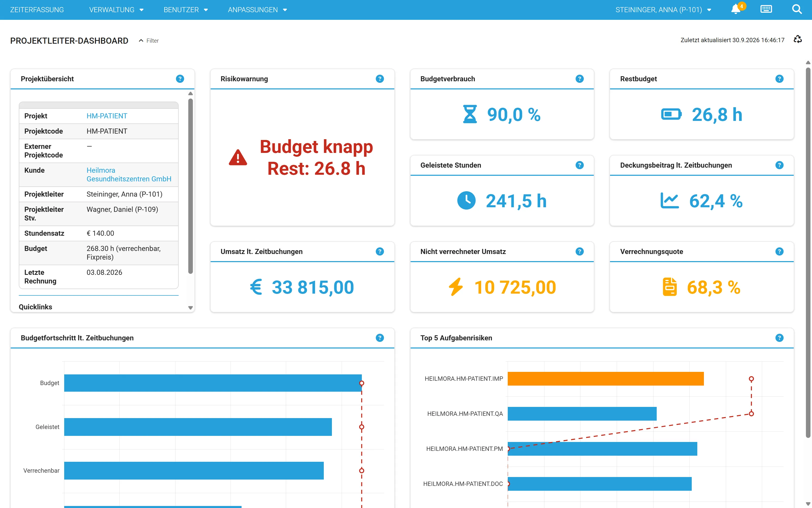Viewport: 812px width, 508px height.
Task: Open help for Verrechnungsquote panel
Action: click(x=780, y=251)
